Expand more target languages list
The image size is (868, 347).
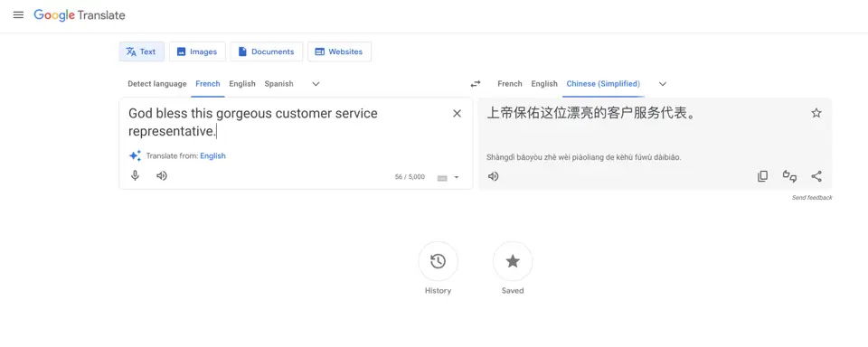(663, 84)
